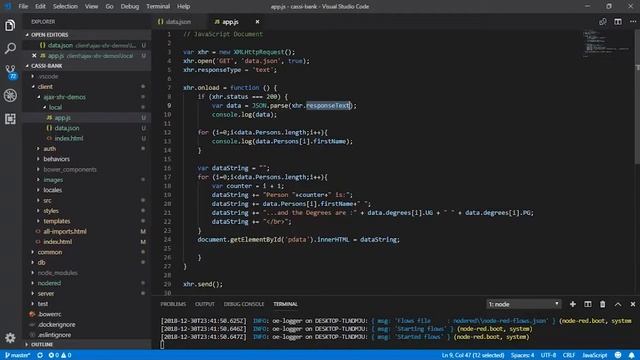Viewport: 640px width, 360px height.
Task: Collapse the client folder
Action: pyautogui.click(x=45, y=87)
